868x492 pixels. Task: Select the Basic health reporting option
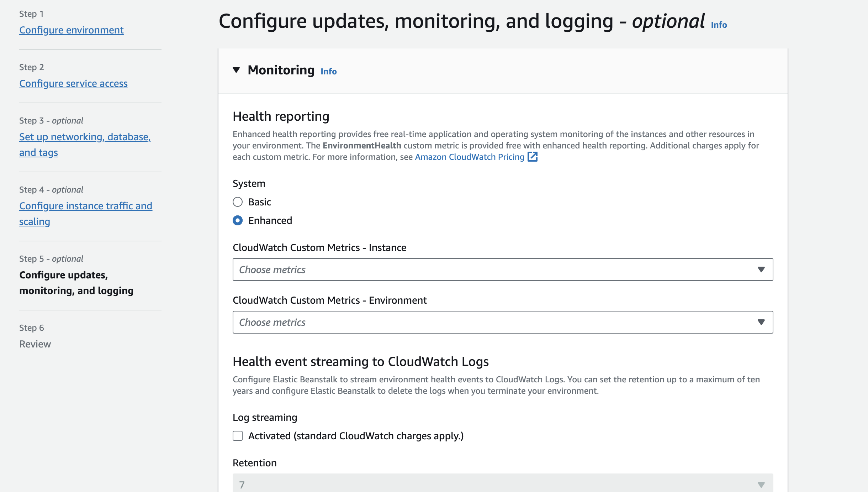click(x=238, y=202)
